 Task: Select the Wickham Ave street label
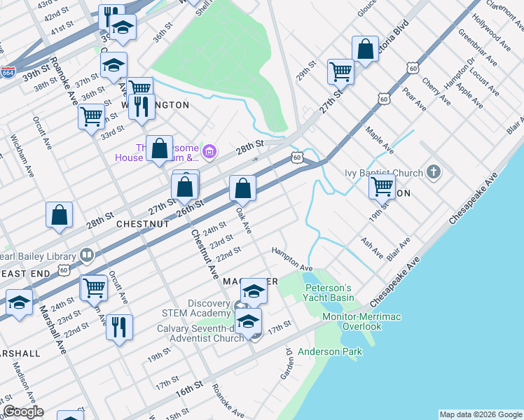[22, 155]
